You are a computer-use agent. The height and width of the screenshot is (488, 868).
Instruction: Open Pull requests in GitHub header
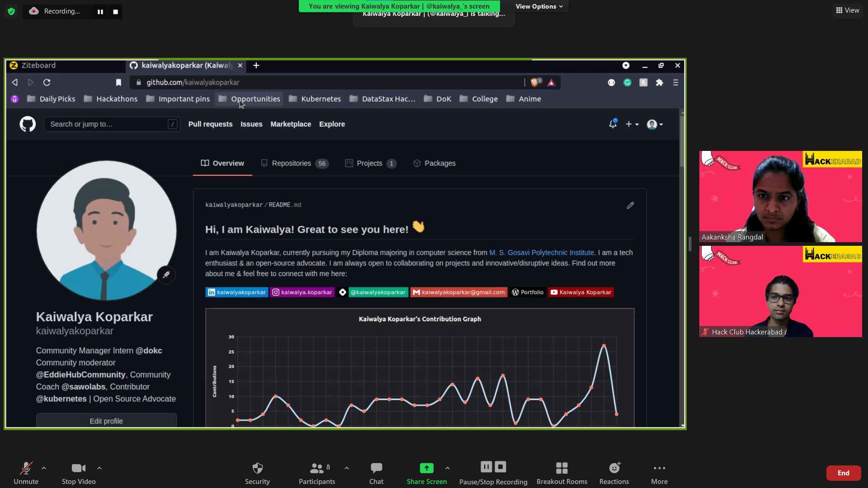click(210, 124)
